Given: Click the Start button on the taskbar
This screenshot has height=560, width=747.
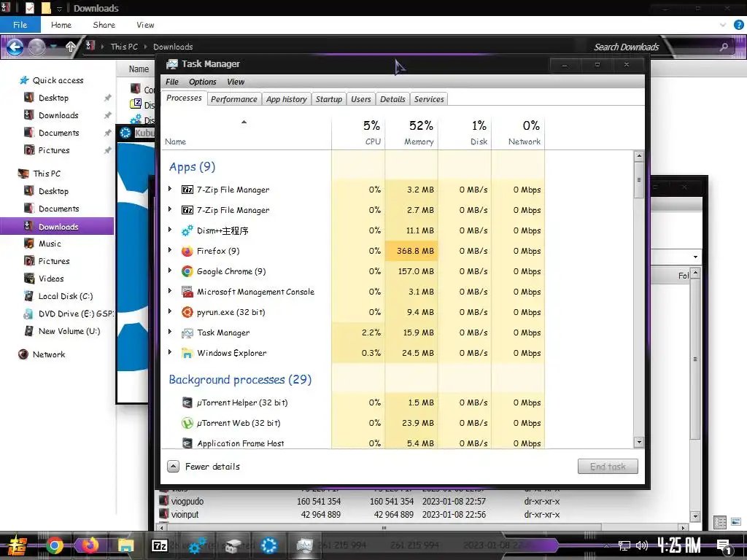Looking at the screenshot, I should pyautogui.click(x=18, y=545).
